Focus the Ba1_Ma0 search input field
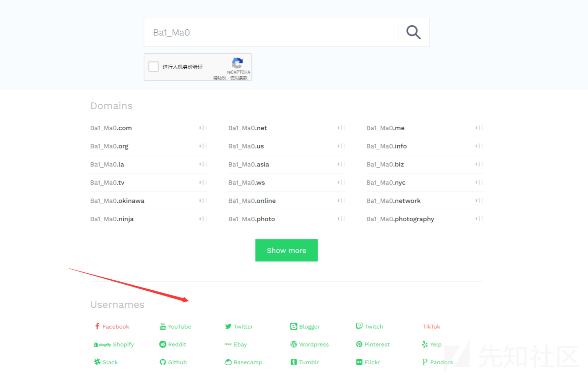588x375 pixels. (x=271, y=32)
